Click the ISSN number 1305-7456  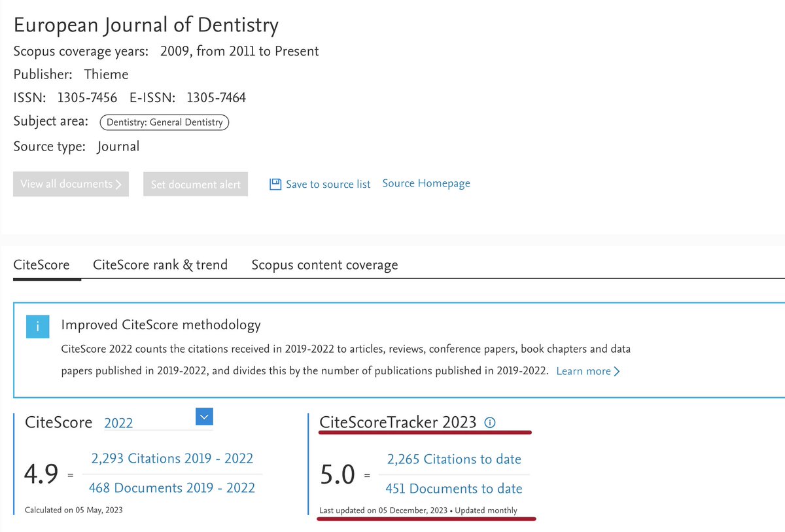pos(87,98)
